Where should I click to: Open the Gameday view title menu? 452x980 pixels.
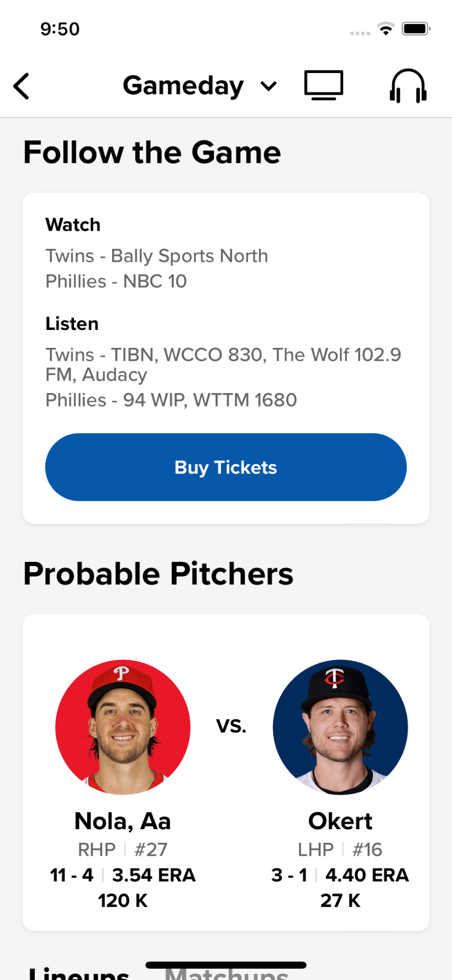point(183,86)
